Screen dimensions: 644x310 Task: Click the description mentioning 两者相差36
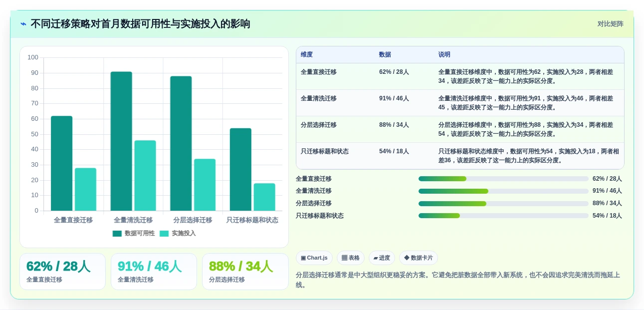coord(529,156)
